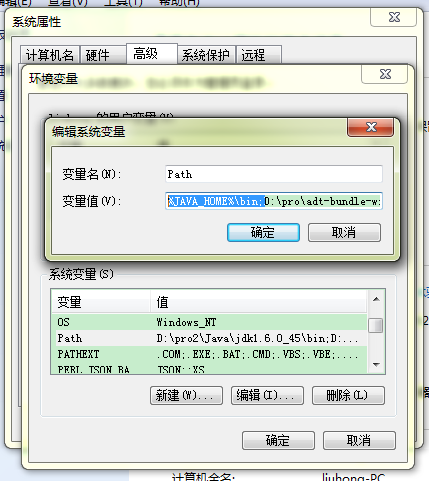Switch to the 计算机名 tab

pyautogui.click(x=50, y=55)
